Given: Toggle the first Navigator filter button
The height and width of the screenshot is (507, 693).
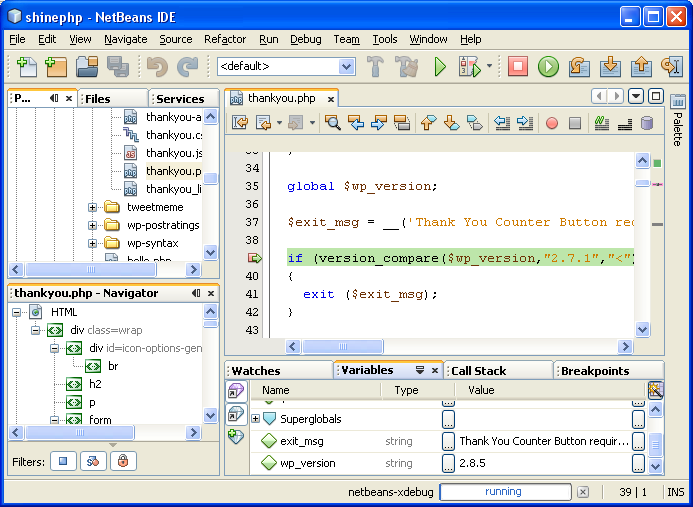Looking at the screenshot, I should (x=64, y=461).
